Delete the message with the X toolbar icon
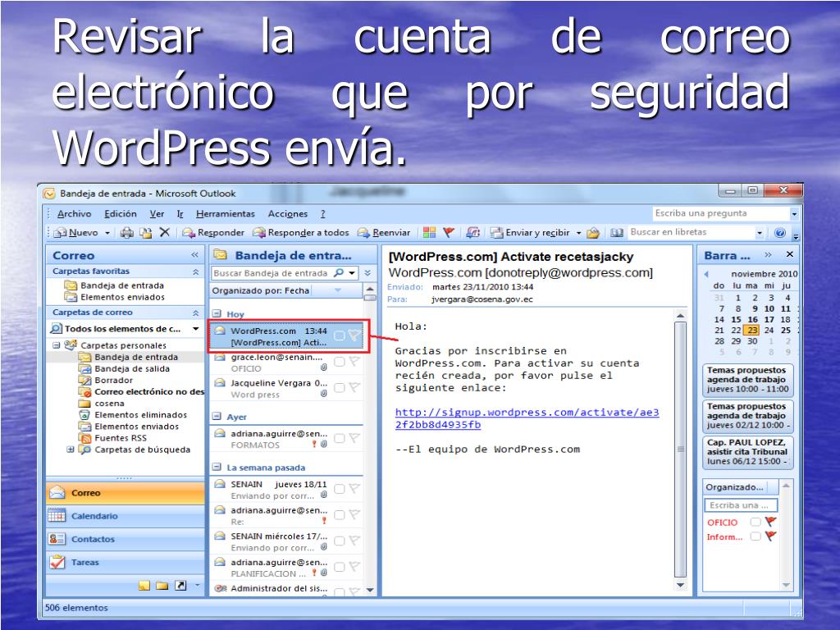 (x=164, y=232)
